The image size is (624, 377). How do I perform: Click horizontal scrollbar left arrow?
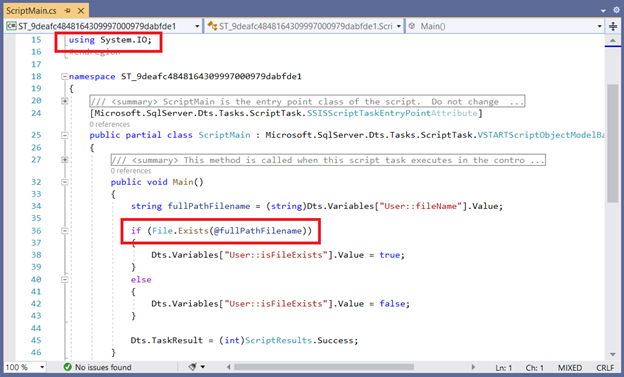click(228, 367)
